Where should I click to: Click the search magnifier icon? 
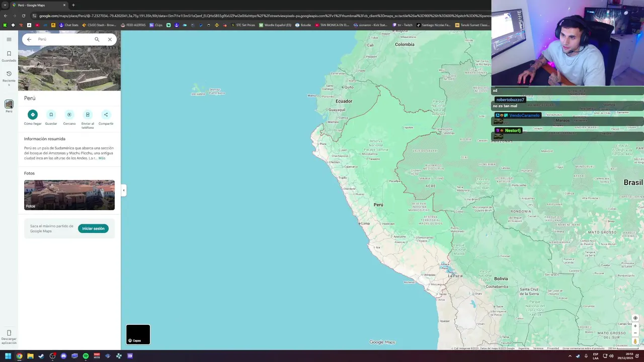click(97, 39)
